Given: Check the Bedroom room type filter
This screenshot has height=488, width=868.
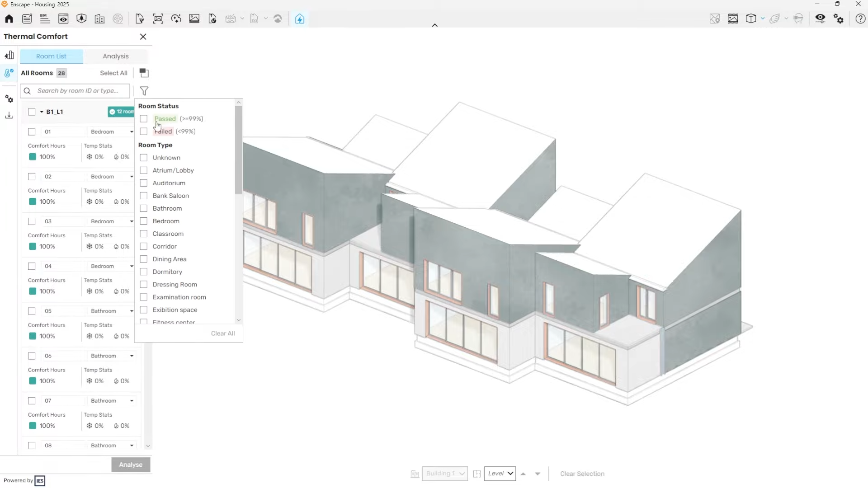Looking at the screenshot, I should (144, 221).
